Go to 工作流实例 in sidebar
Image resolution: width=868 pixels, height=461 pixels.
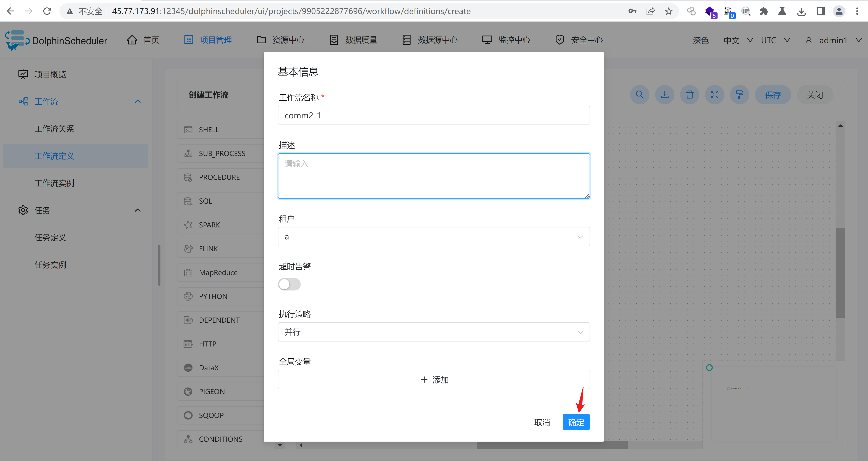[54, 183]
